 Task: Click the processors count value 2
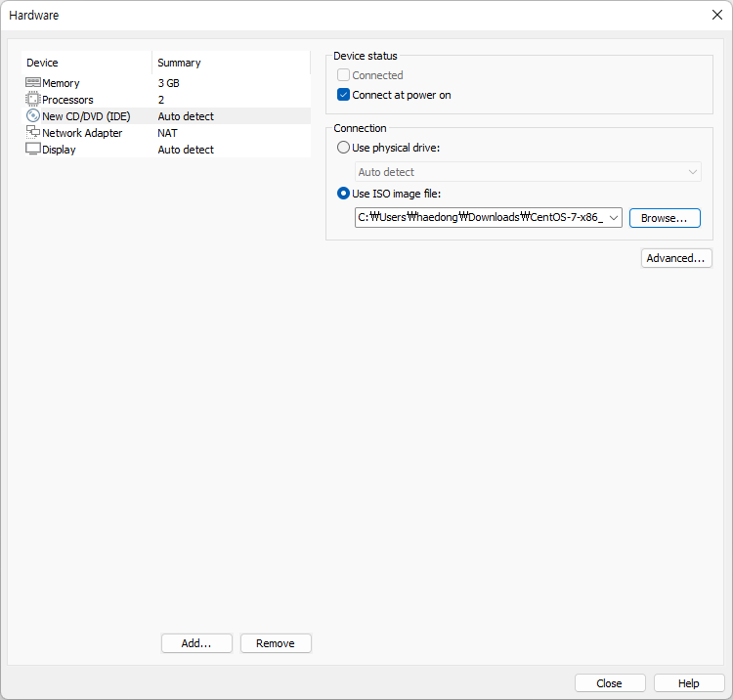[x=161, y=100]
